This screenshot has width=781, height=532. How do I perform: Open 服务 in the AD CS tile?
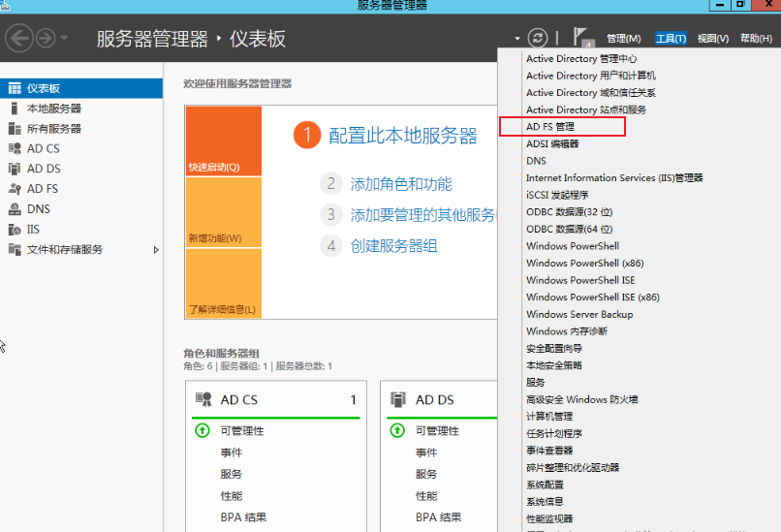[232, 474]
